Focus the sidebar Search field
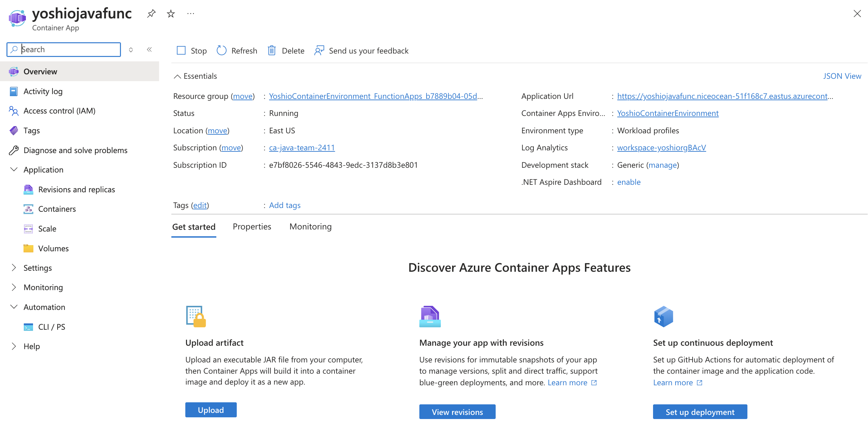 (68, 49)
